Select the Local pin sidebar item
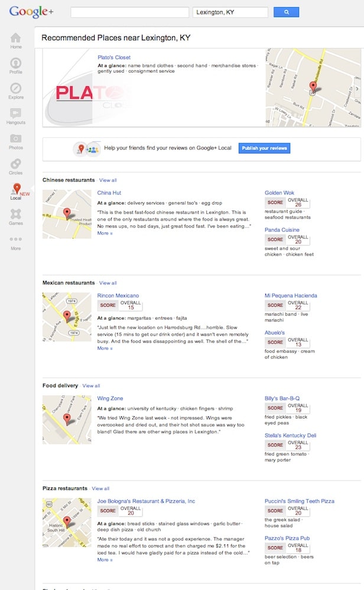This screenshot has width=364, height=590. (x=16, y=192)
